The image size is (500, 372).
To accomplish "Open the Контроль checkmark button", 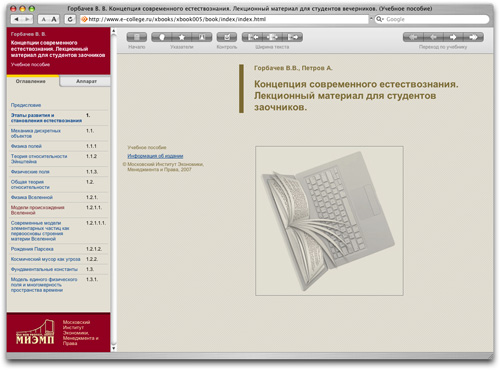I will 227,37.
